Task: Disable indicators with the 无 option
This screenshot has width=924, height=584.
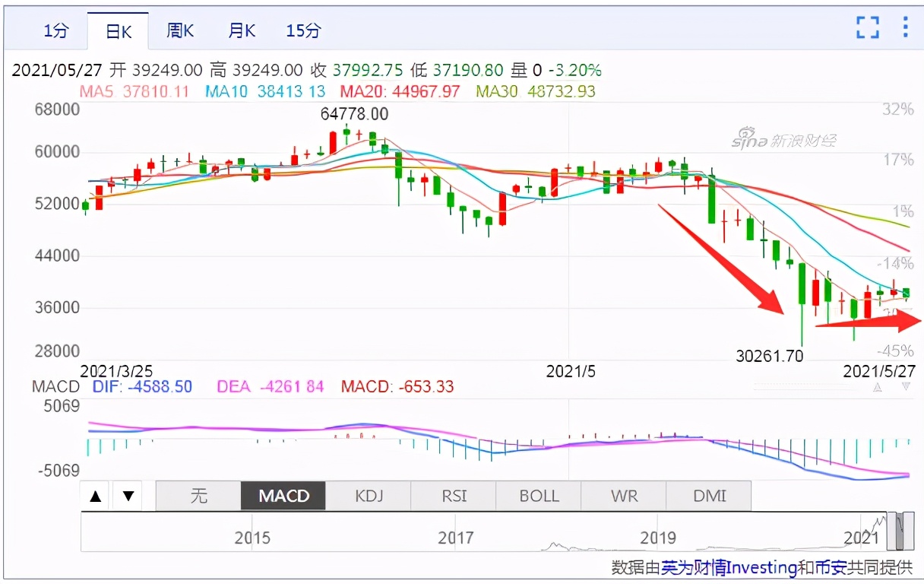Action: (198, 497)
